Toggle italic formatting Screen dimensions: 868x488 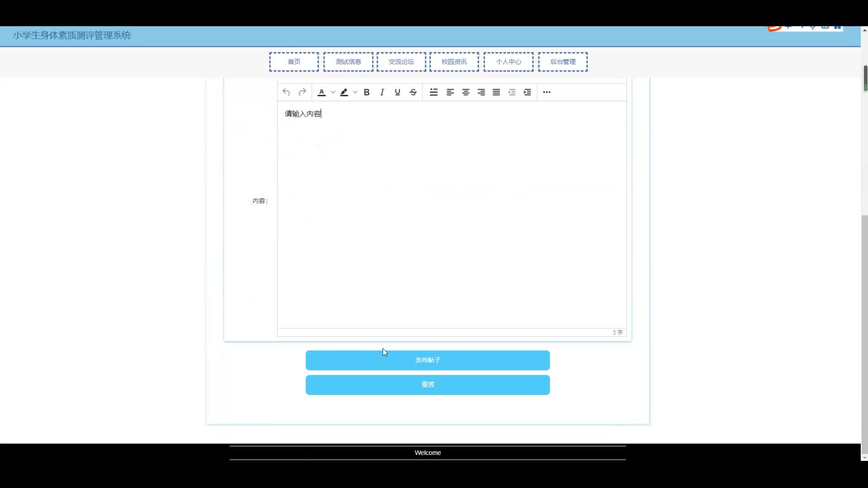382,92
